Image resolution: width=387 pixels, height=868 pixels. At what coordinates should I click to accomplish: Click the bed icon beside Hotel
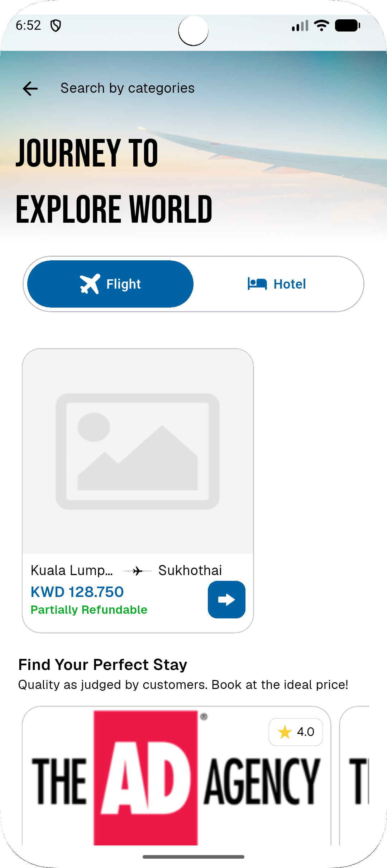(x=257, y=284)
